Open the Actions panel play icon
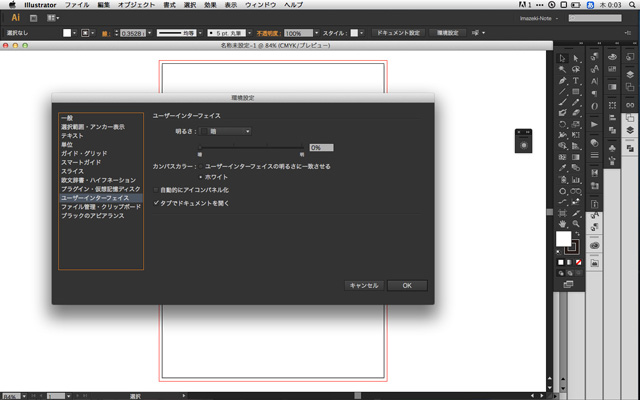This screenshot has height=400, width=640. tap(594, 124)
